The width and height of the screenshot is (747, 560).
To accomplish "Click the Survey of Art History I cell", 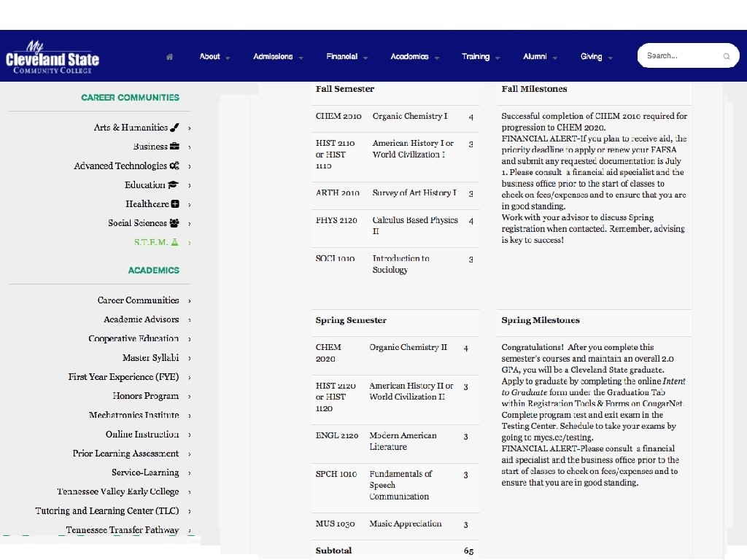I will pyautogui.click(x=414, y=192).
